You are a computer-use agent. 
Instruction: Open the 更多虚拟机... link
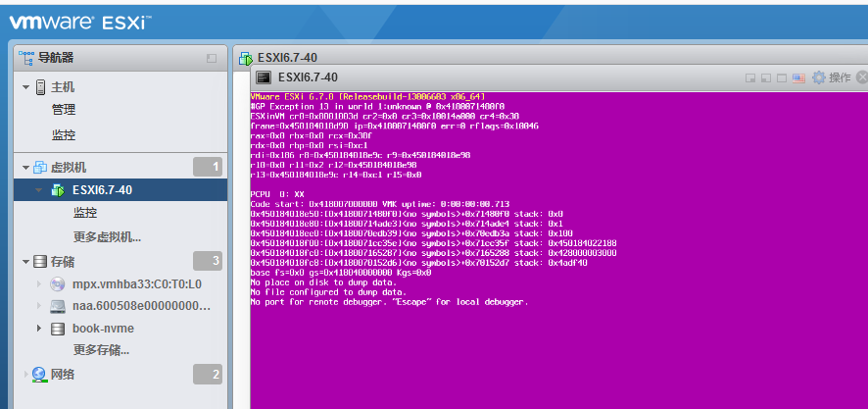click(107, 237)
